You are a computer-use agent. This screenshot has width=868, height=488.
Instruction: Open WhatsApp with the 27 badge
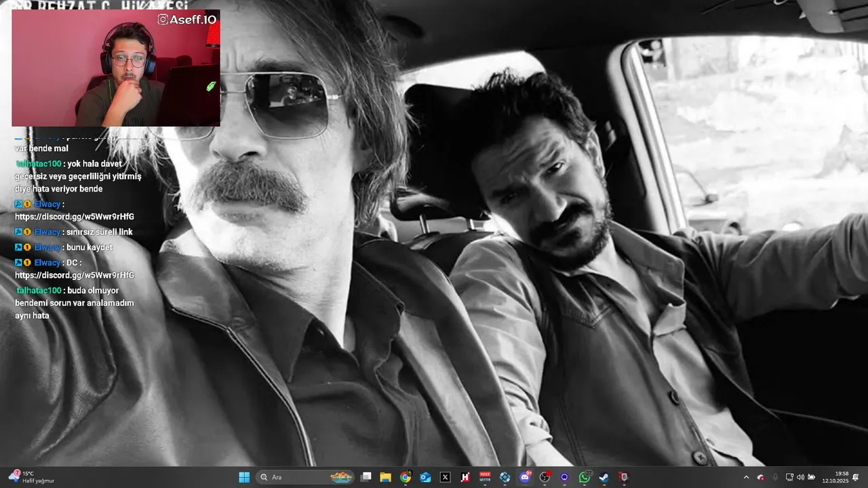click(585, 477)
